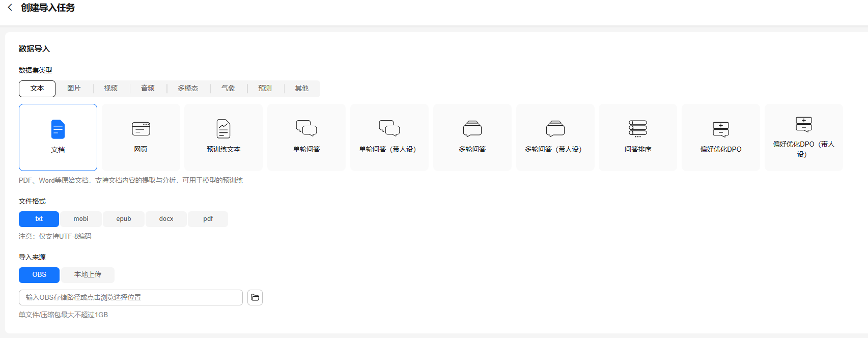Choose the 偏好优化DPO（带人设）card icon
Screen dimensions: 868x338
tap(804, 124)
